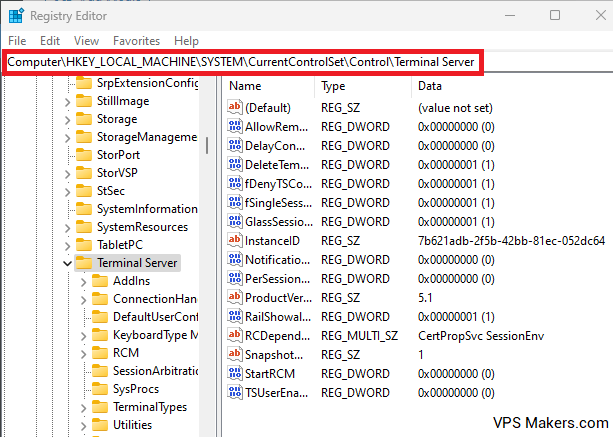Screen dimensions: 613x437
Task: Open the Favorites menu
Action: (136, 41)
